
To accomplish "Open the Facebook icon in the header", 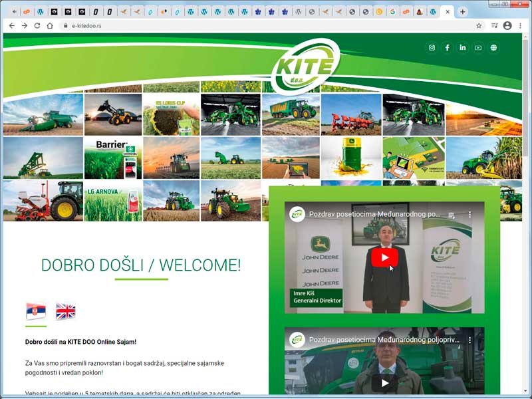I will pos(447,48).
